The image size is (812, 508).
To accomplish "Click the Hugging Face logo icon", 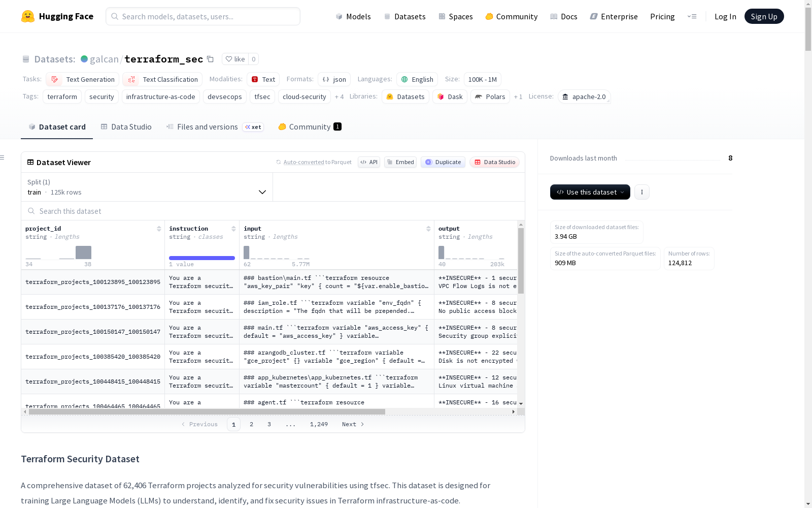I will [x=28, y=16].
